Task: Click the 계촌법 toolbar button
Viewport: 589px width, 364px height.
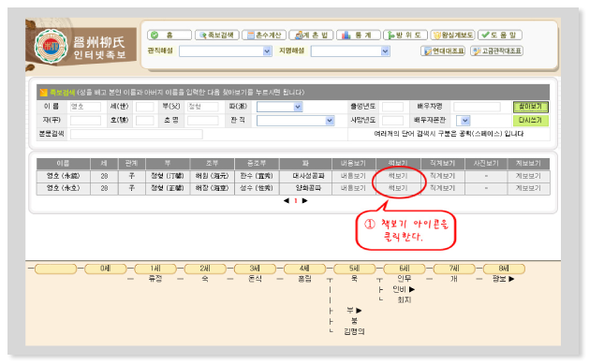Action: [311, 35]
